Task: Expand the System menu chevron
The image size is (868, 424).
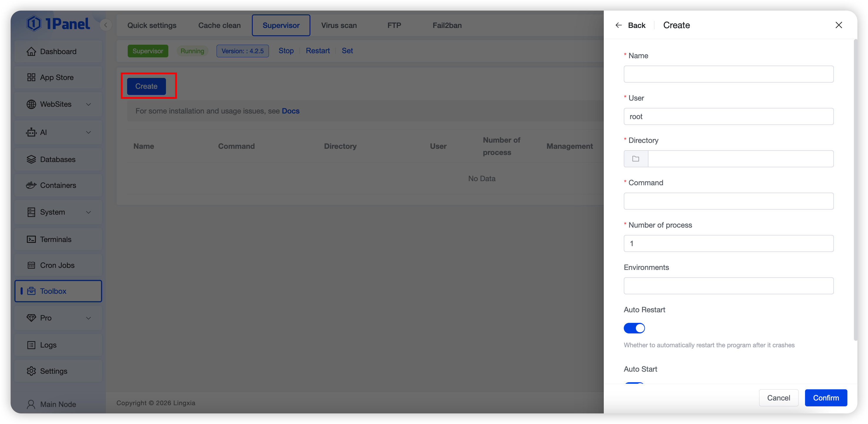Action: click(x=89, y=212)
